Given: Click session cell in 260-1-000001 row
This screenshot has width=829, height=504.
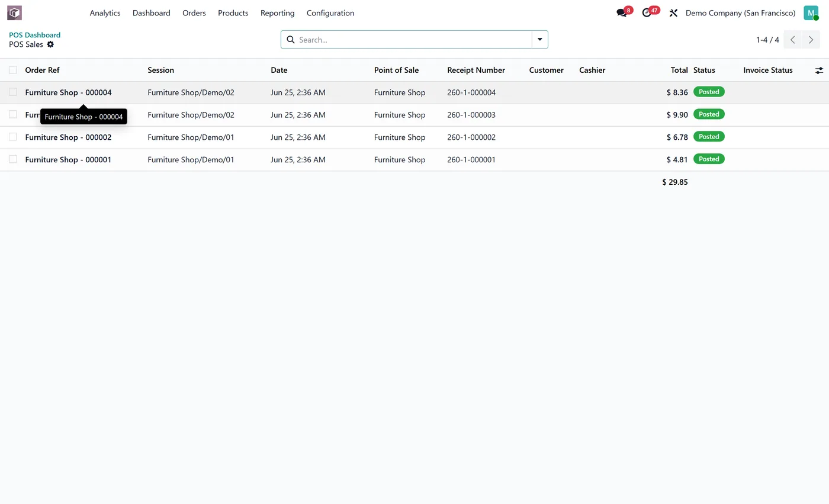Looking at the screenshot, I should click(191, 159).
